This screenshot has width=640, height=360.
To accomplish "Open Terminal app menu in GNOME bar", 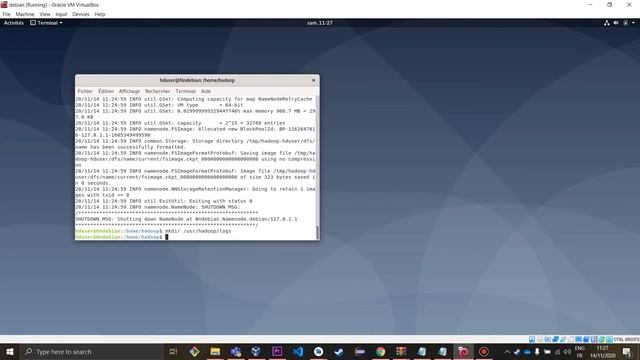I will click(46, 23).
